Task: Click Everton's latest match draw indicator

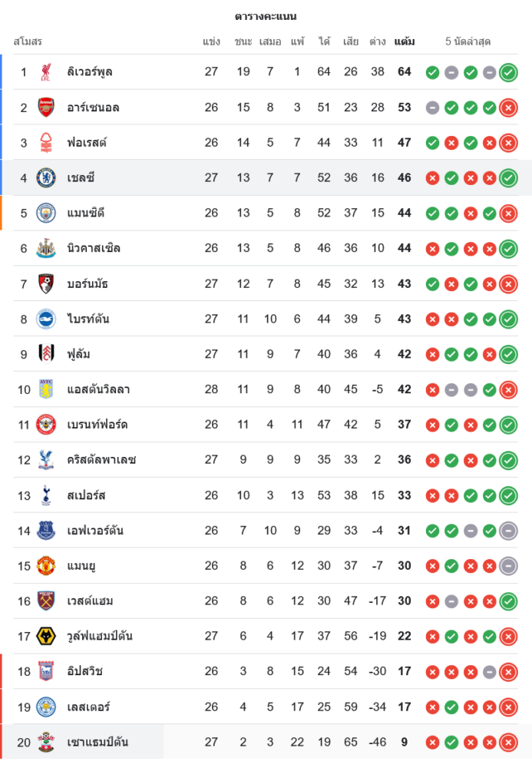Action: coord(507,531)
